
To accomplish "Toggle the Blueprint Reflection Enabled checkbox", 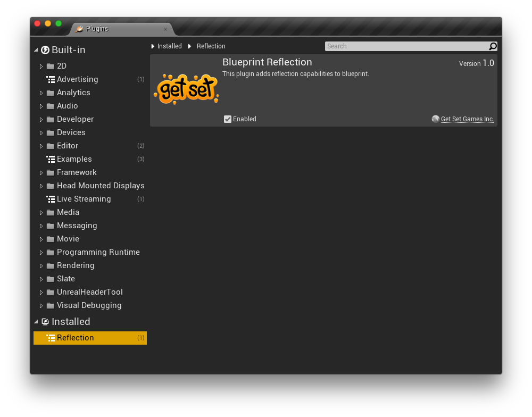I will [228, 119].
